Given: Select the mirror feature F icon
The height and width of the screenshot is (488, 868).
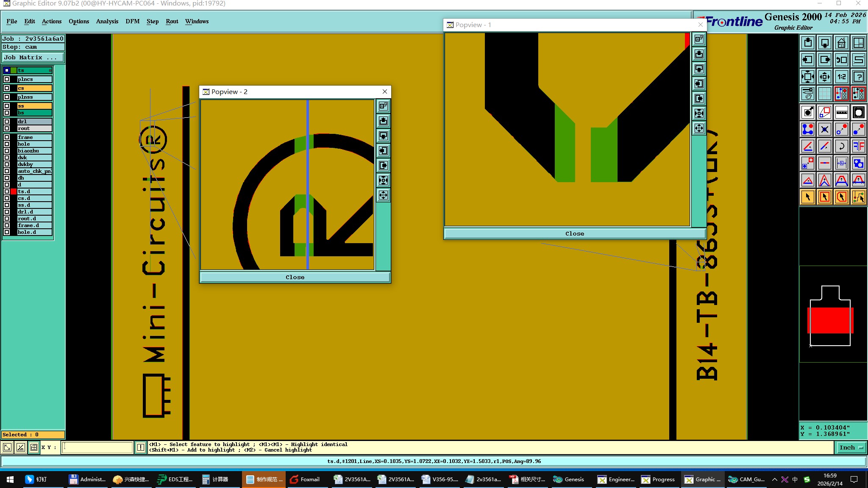Looking at the screenshot, I should tap(858, 146).
